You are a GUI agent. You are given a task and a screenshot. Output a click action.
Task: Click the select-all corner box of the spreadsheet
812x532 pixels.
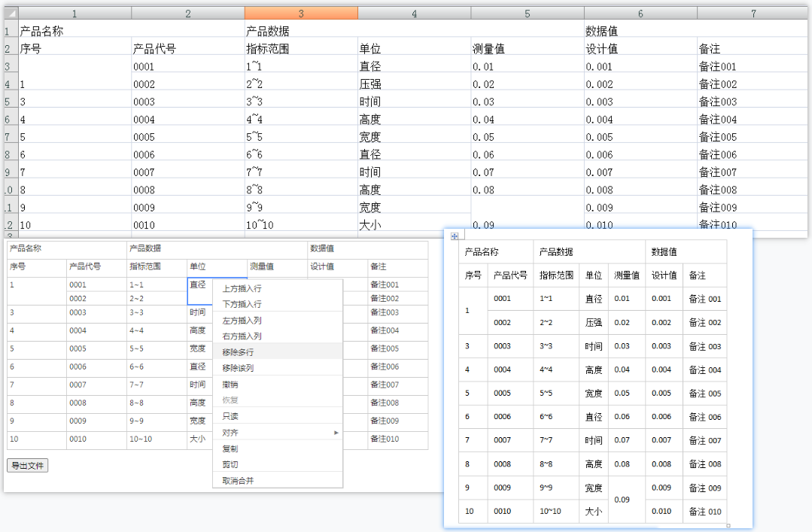[10, 13]
